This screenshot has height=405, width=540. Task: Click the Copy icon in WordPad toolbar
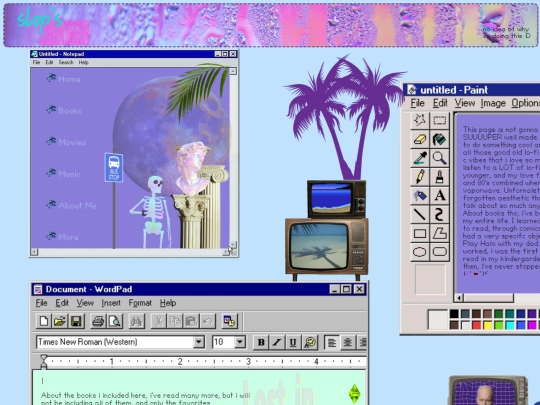175,321
